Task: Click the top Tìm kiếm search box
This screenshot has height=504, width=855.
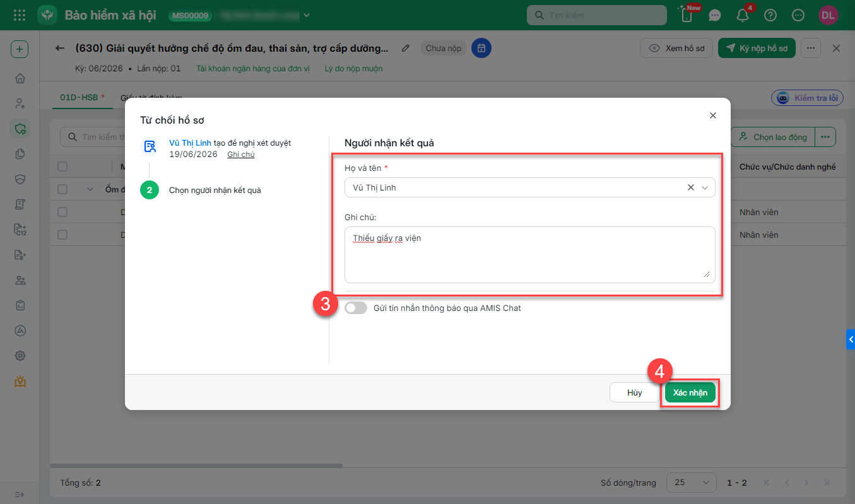Action: tap(597, 15)
